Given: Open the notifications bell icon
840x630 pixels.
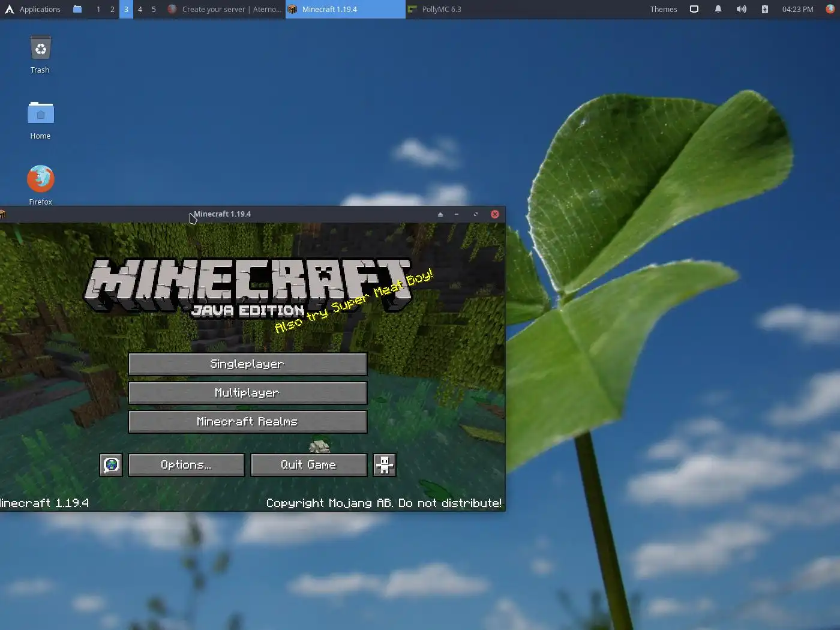Looking at the screenshot, I should [718, 9].
